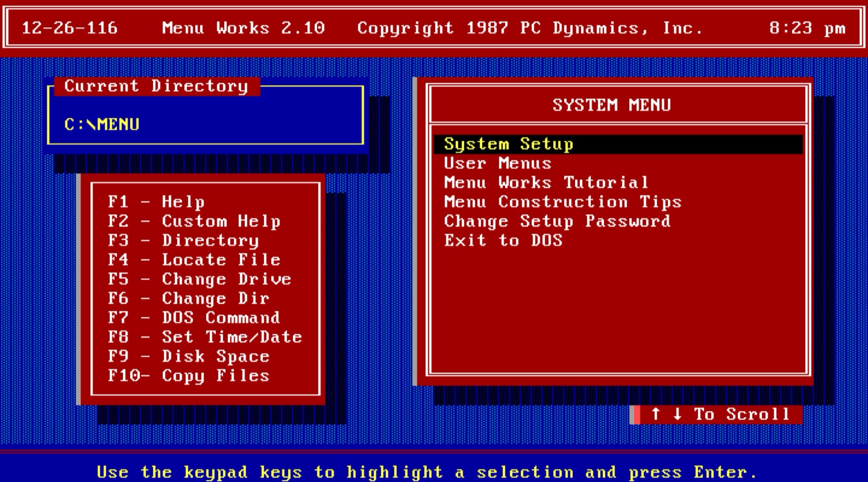The image size is (868, 482).
Task: Click the SYSTEM MENU title
Action: [612, 105]
